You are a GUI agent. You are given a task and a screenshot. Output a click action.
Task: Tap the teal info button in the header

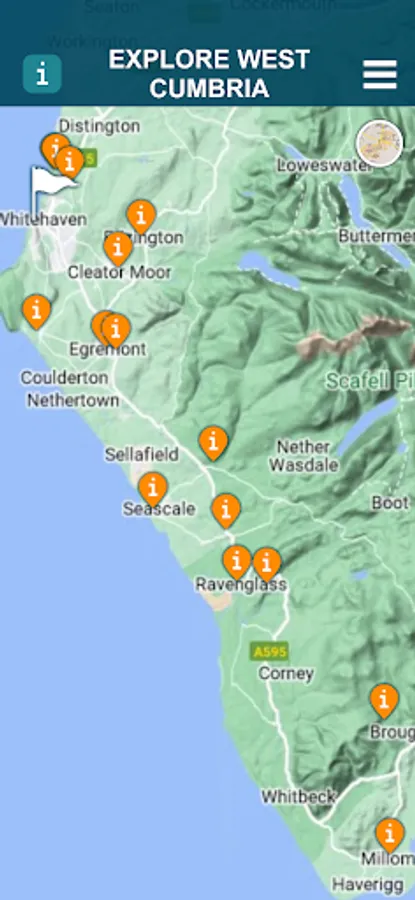42,74
